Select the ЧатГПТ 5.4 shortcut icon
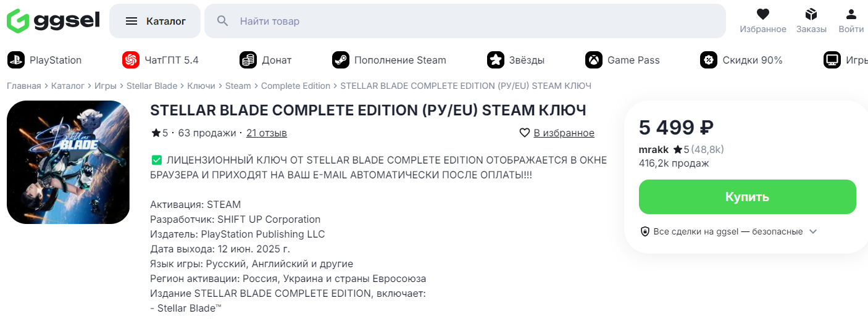This screenshot has width=868, height=319. [x=131, y=60]
